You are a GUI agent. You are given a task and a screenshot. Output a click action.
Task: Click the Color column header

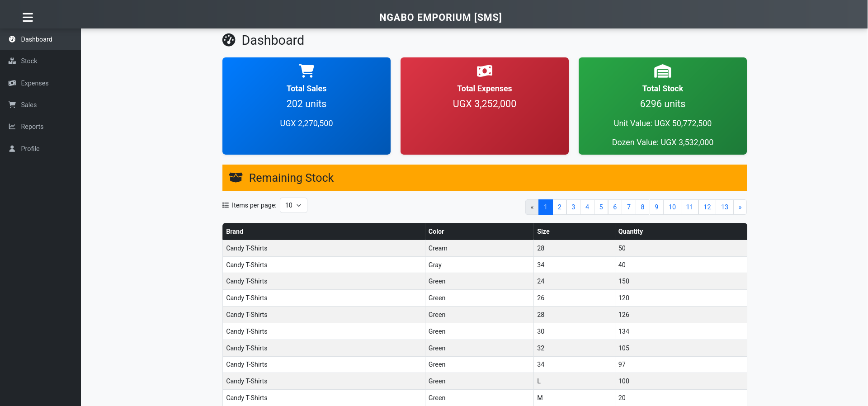(479, 231)
